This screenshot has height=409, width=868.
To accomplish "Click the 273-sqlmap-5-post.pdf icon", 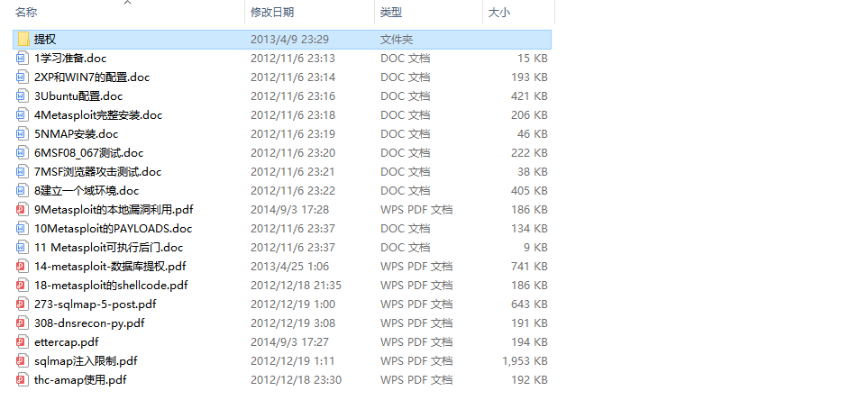I will click(22, 304).
